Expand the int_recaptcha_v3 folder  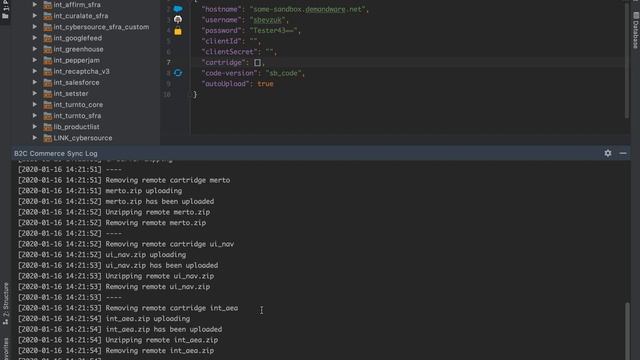35,71
